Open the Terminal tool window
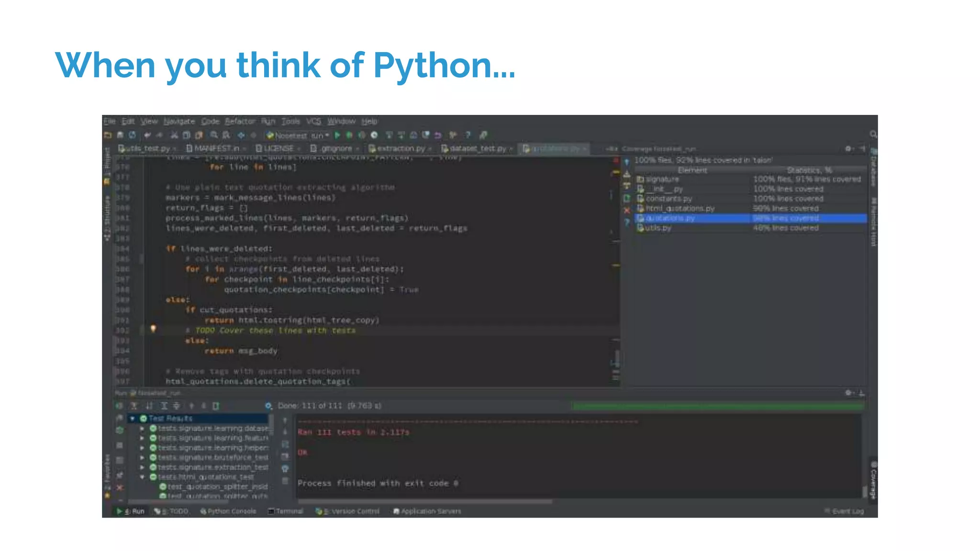The image size is (980, 551). point(286,511)
